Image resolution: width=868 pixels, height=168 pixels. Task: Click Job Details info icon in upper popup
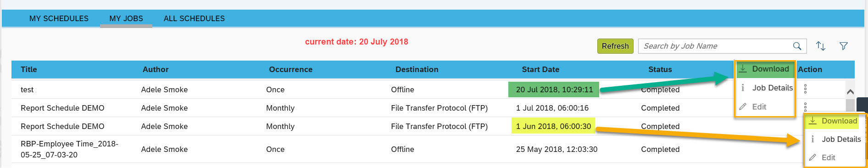743,88
